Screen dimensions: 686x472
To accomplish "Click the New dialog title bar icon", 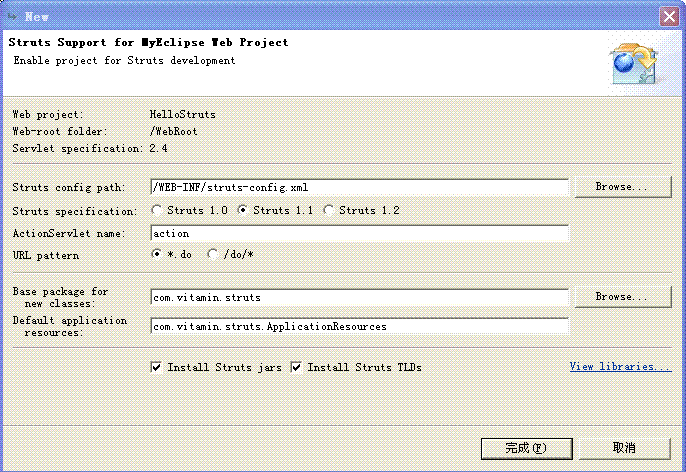I will tap(13, 17).
